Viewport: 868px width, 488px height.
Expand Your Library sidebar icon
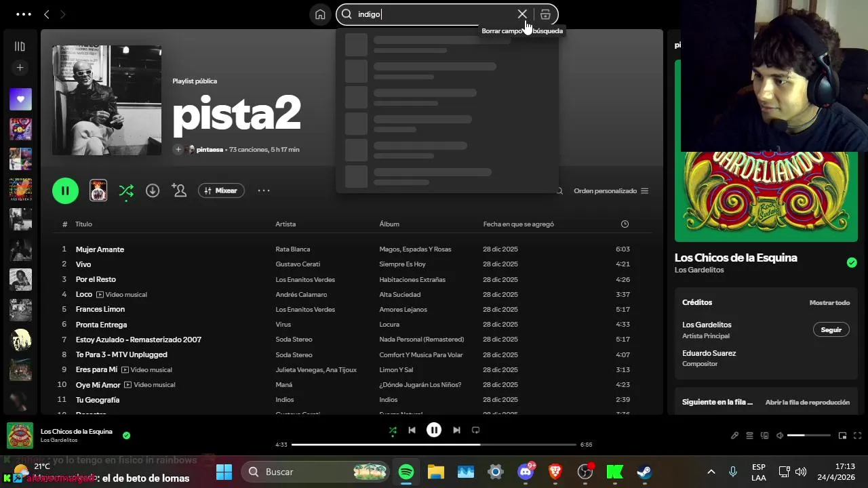coord(20,46)
